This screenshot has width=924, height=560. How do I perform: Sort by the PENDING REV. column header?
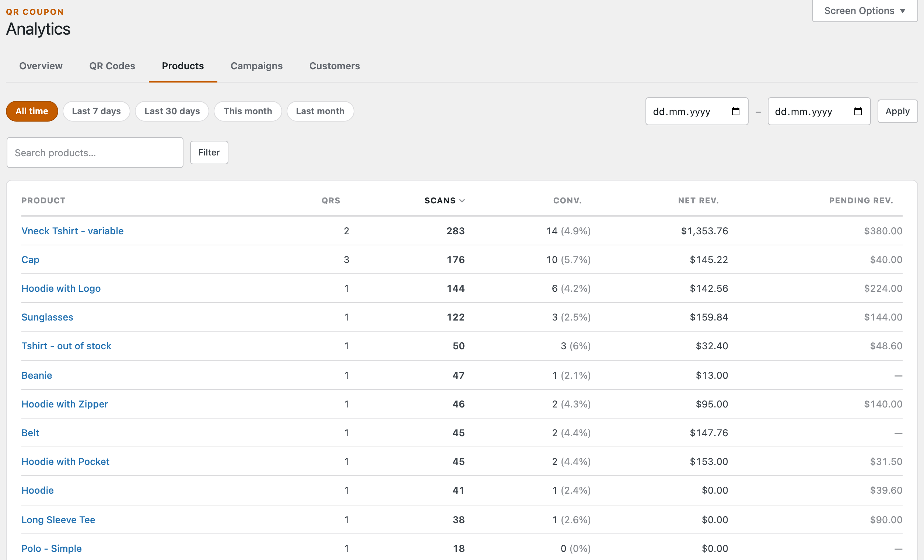(x=861, y=201)
